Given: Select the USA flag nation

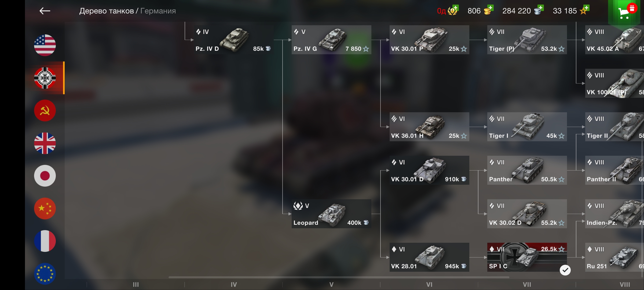Looking at the screenshot, I should [x=45, y=45].
